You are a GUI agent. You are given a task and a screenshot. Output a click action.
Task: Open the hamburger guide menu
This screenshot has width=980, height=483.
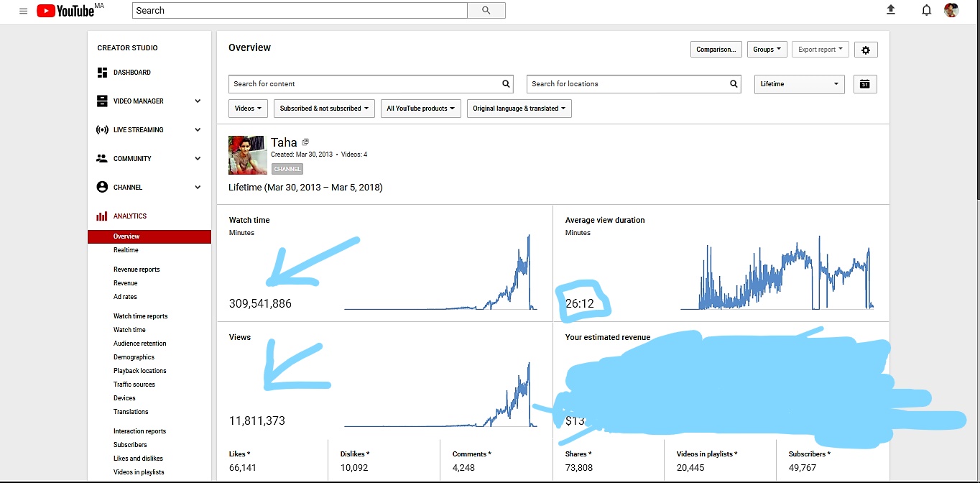pyautogui.click(x=24, y=11)
